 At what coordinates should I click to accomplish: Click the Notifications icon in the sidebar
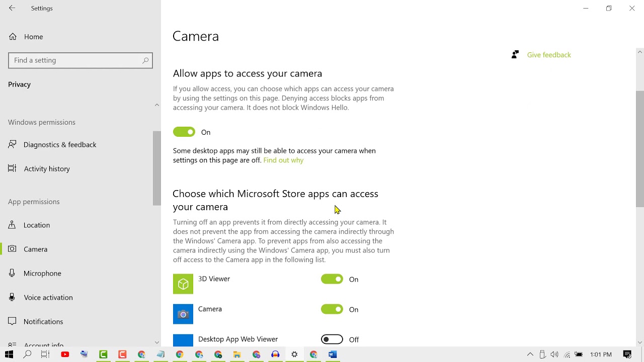(13, 322)
